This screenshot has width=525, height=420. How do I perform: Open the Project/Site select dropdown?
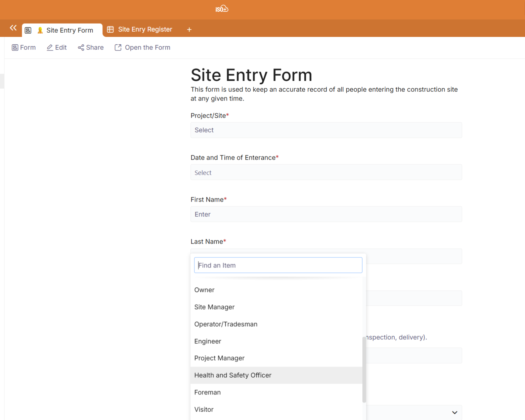coord(326,130)
